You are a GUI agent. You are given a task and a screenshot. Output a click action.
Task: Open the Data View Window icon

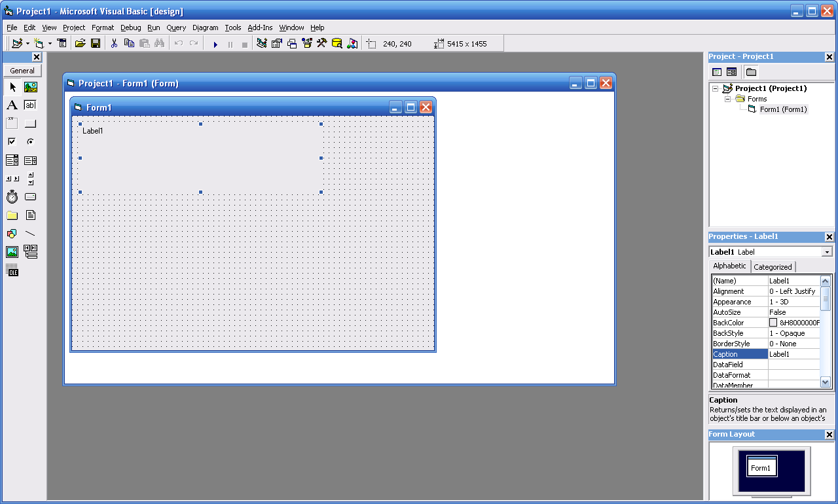click(x=337, y=44)
